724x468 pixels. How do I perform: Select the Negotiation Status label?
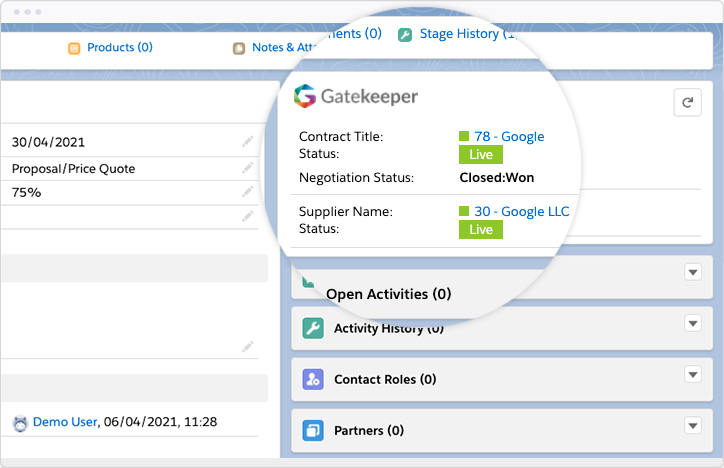tap(356, 178)
